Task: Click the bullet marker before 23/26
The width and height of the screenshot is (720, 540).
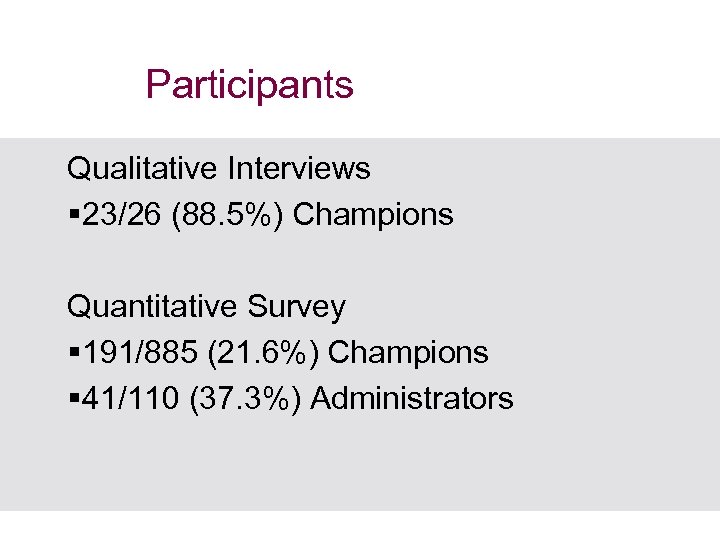Action: click(x=72, y=215)
